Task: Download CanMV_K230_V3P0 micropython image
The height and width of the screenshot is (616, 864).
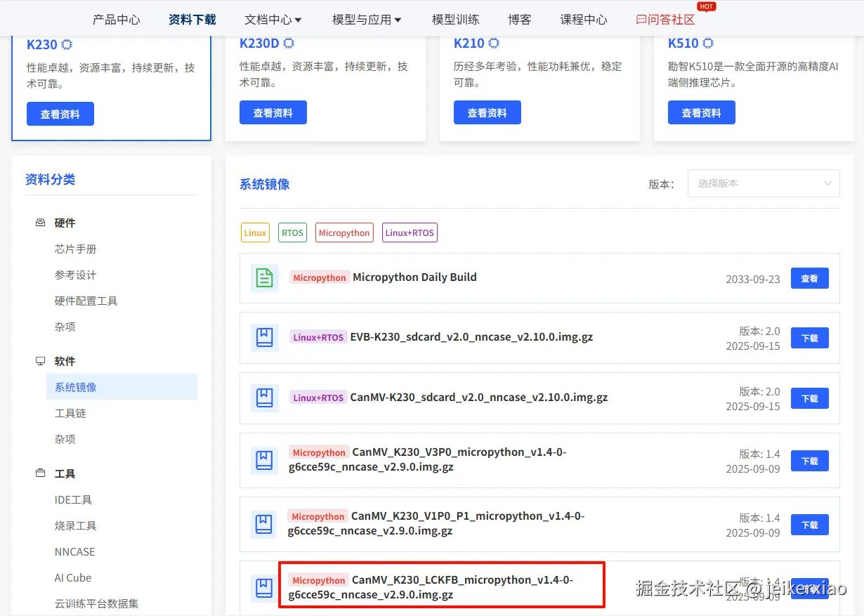Action: 810,461
